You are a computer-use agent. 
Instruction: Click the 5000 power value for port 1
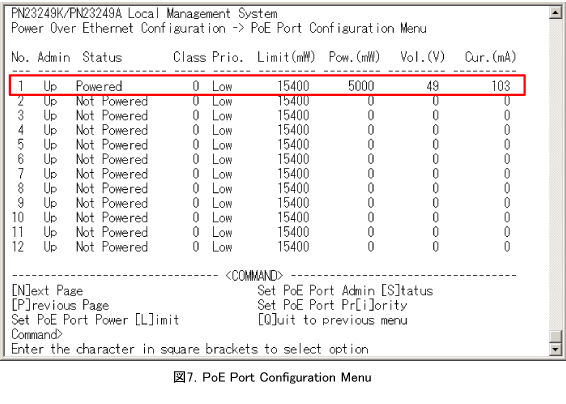tap(361, 86)
